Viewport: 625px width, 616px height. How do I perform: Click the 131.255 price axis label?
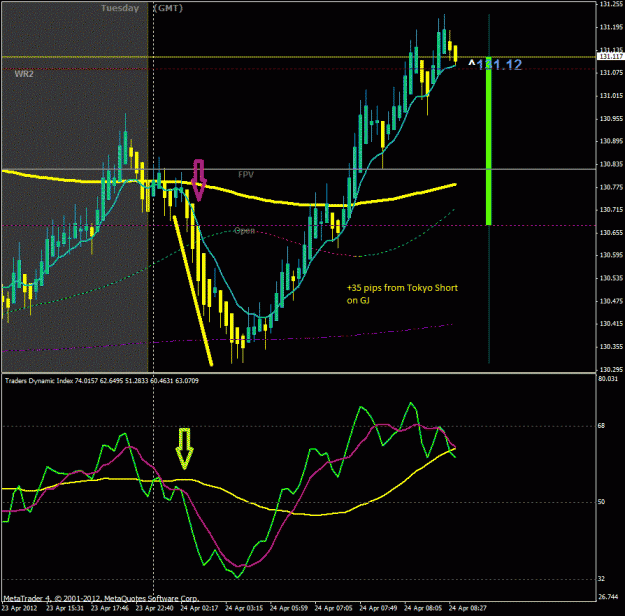tap(611, 4)
